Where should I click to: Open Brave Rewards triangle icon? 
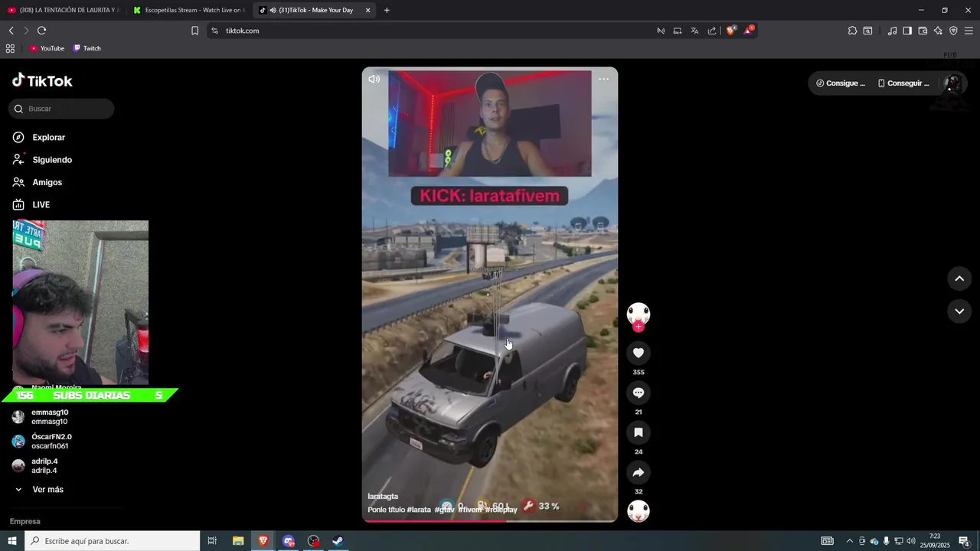(x=749, y=31)
